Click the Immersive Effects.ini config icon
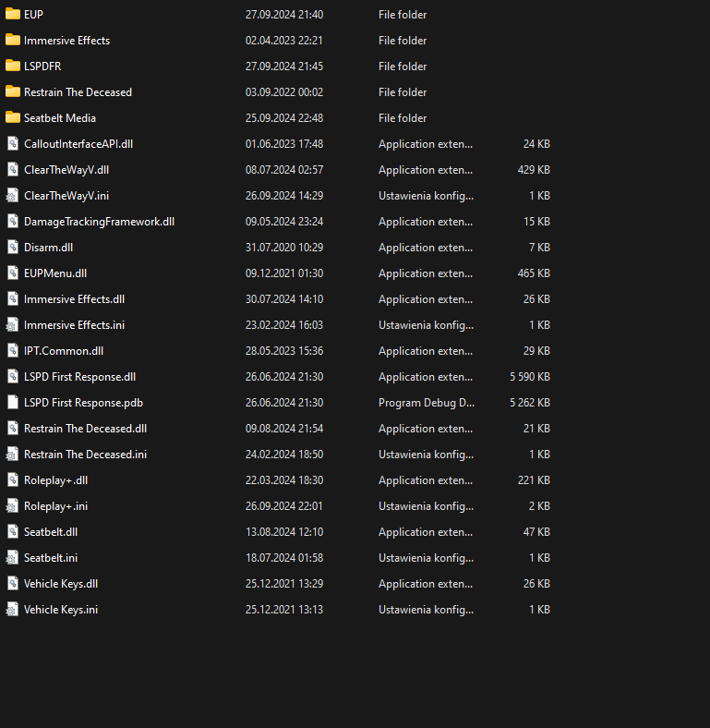 [13, 325]
